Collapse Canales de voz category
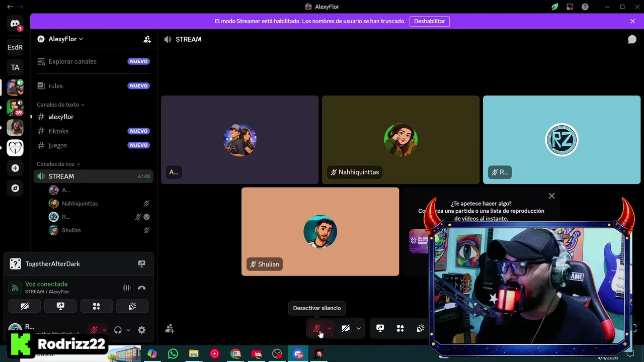Image resolution: width=644 pixels, height=362 pixels. (x=58, y=164)
